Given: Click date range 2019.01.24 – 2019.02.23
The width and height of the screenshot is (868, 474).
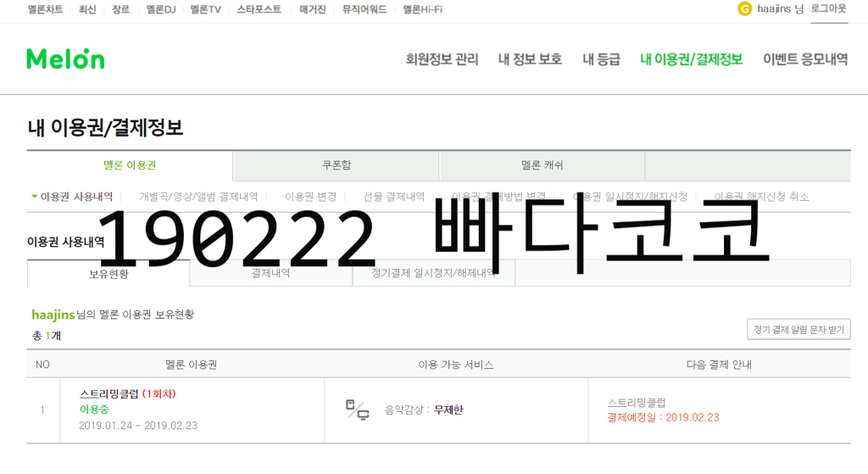Looking at the screenshot, I should coord(138,426).
